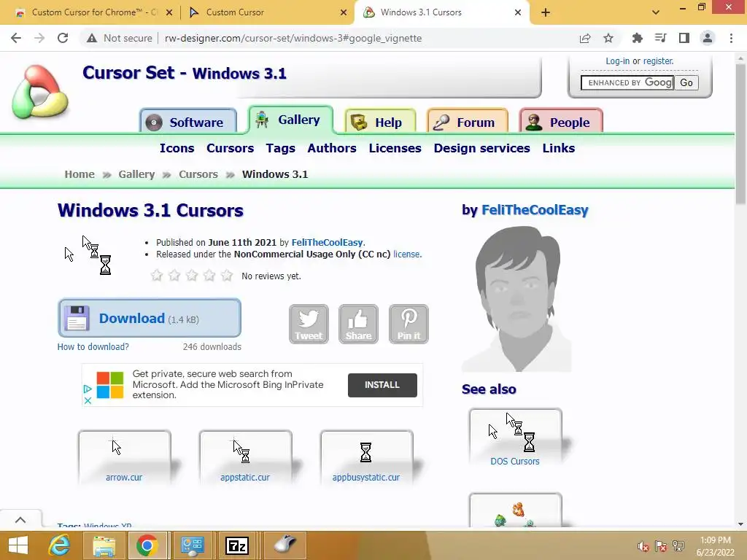Close the ad with the X icon
This screenshot has width=747, height=560.
click(x=88, y=400)
